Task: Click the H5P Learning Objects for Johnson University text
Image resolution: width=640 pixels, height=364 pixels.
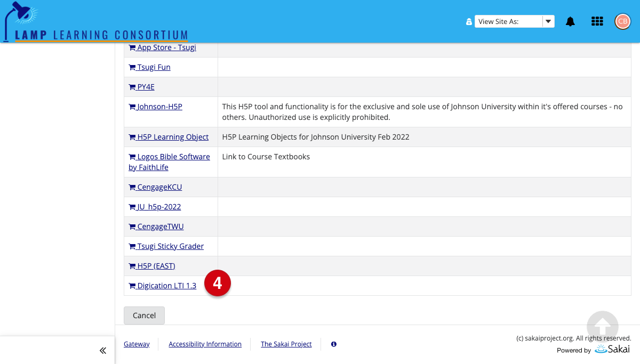Action: click(x=316, y=137)
